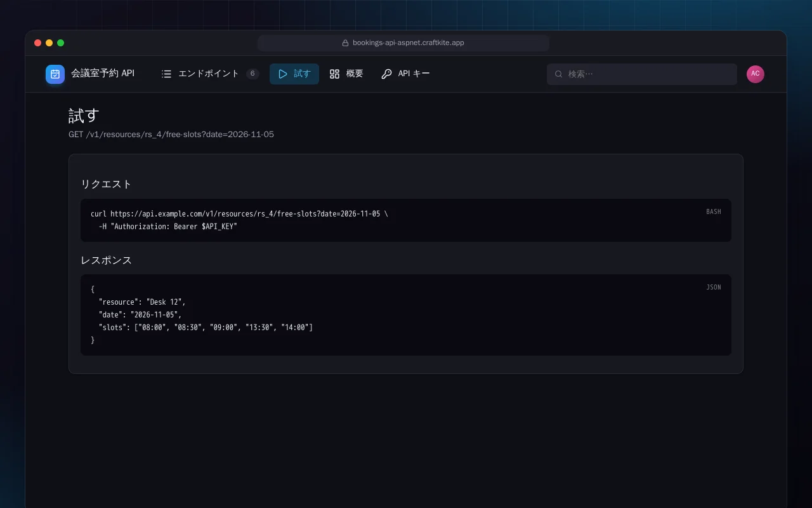Click the green maximize window button

point(61,43)
